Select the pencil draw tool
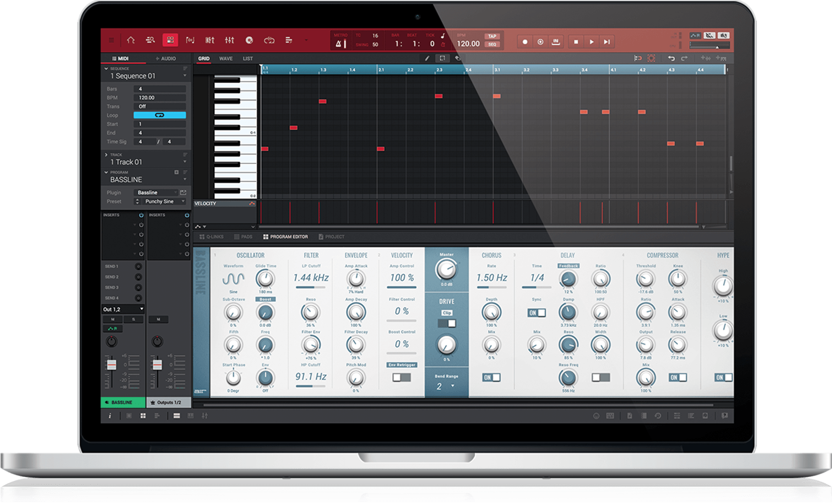The image size is (832, 504). [x=427, y=59]
